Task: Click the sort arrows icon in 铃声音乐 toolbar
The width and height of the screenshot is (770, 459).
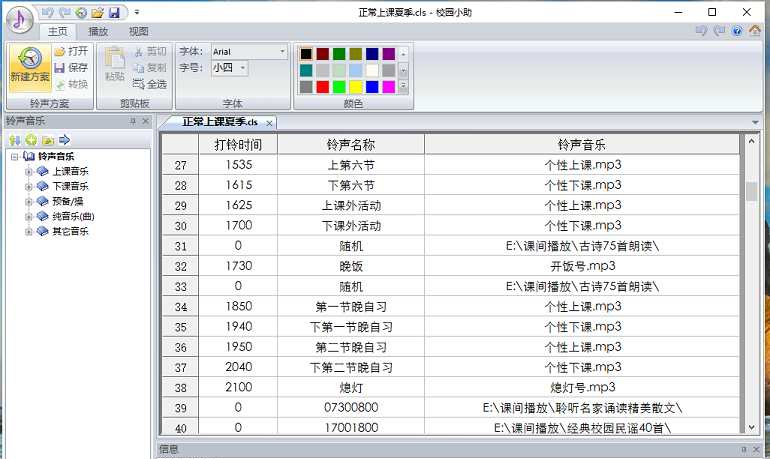Action: click(14, 140)
